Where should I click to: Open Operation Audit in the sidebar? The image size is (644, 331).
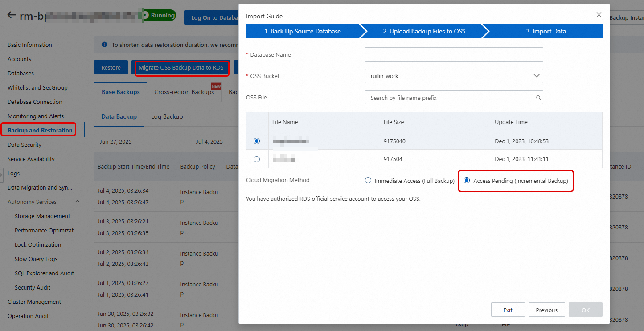pyautogui.click(x=28, y=316)
